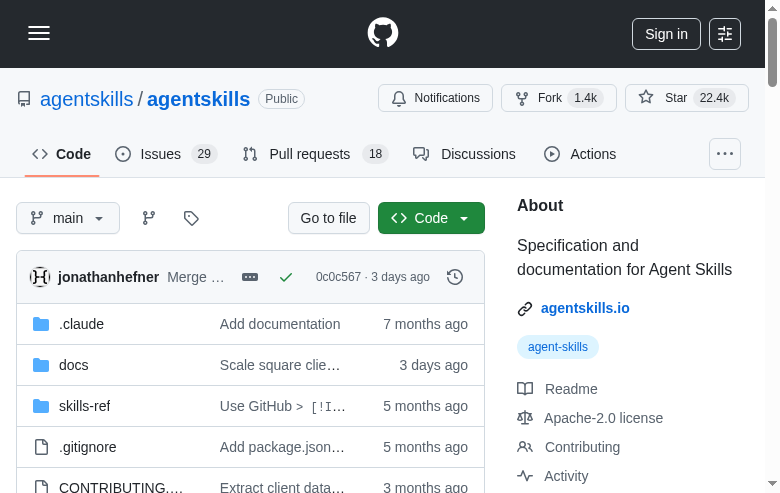Open the main branch dropdown
Viewport: 780px width, 493px height.
[68, 218]
